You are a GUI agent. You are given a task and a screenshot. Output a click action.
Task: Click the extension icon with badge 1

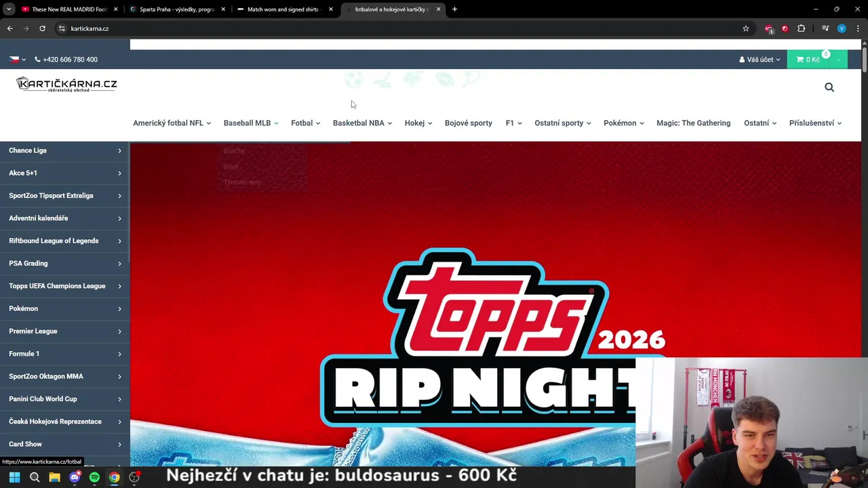point(768,29)
